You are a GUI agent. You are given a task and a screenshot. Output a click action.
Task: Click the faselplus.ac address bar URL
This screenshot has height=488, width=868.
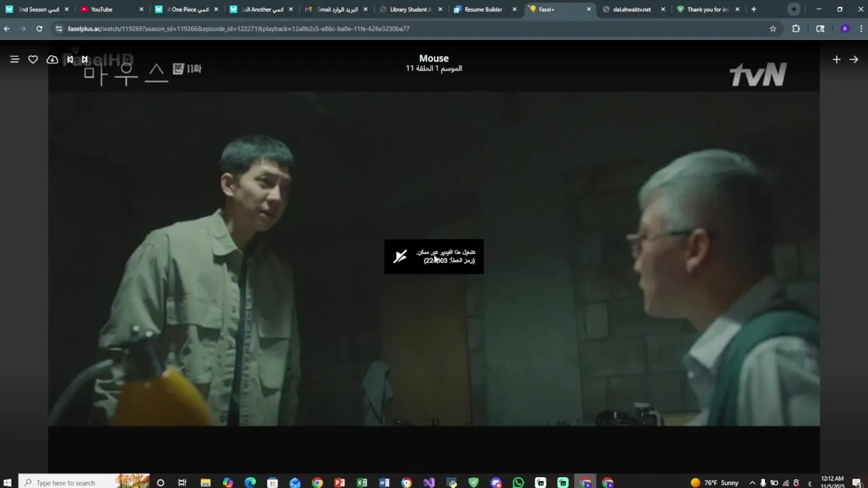(239, 28)
